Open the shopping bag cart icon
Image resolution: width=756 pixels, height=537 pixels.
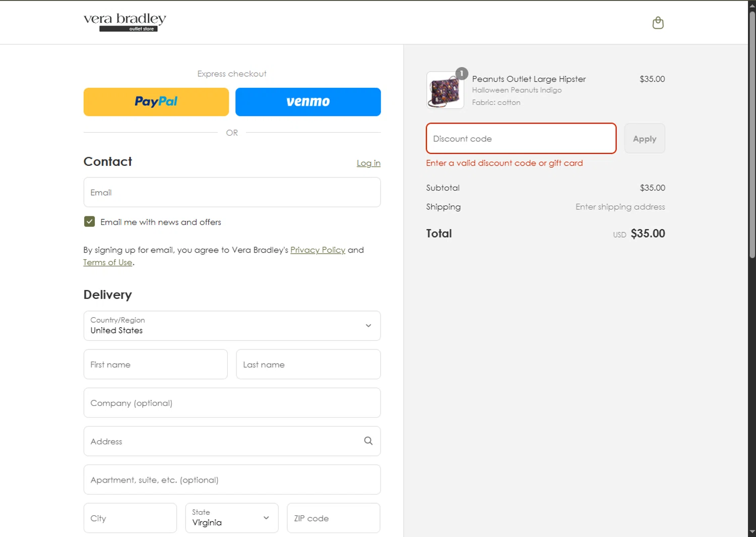pyautogui.click(x=658, y=23)
